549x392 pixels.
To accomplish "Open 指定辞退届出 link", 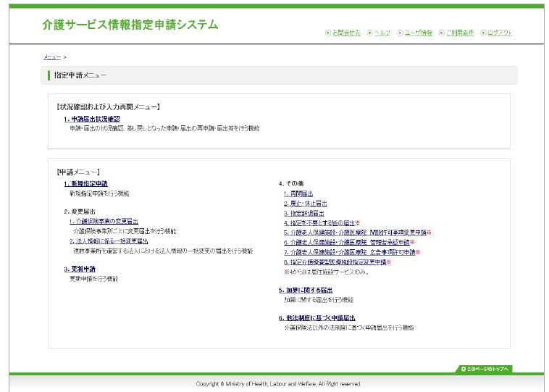I will [x=301, y=213].
